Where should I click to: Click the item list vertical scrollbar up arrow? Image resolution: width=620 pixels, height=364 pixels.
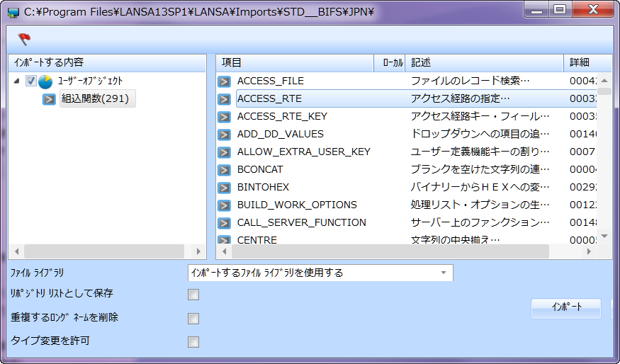click(604, 80)
